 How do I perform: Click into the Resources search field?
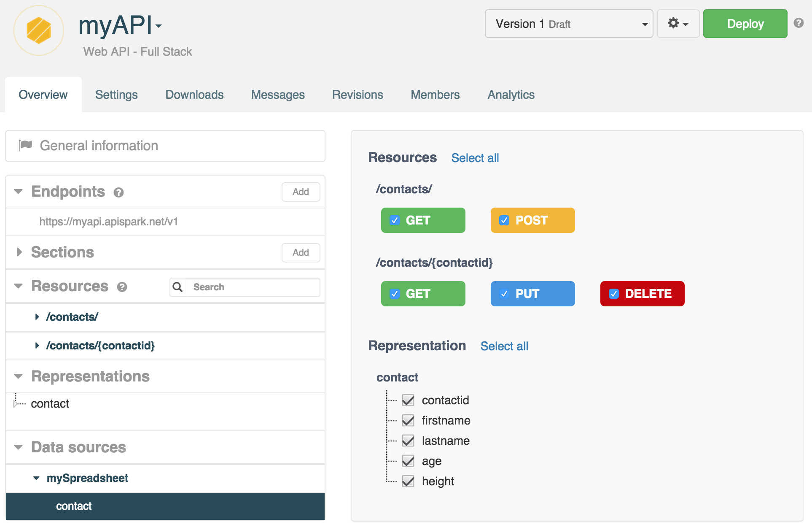coord(253,287)
